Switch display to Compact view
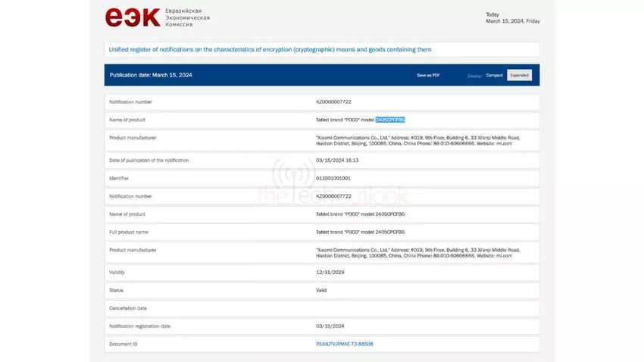Screen dimensions: 644x362 point(494,75)
